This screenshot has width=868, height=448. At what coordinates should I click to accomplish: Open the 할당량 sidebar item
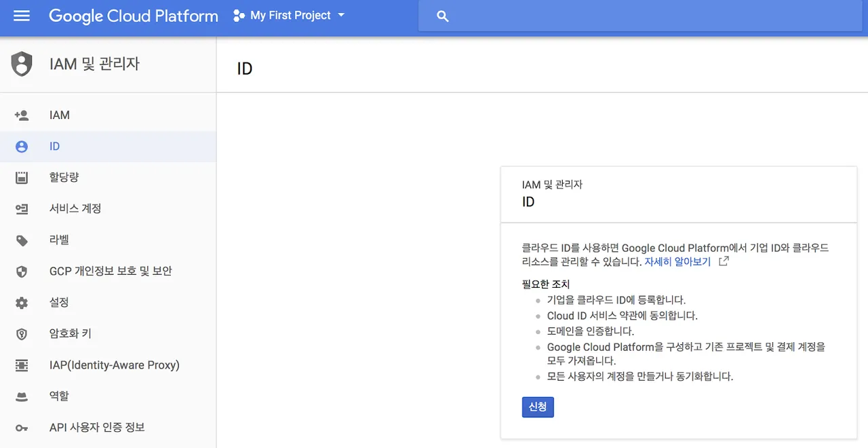(x=108, y=177)
